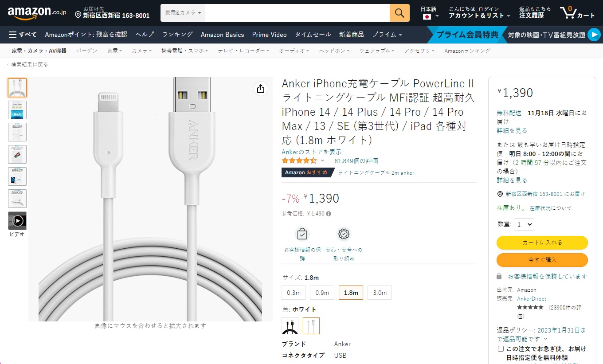Open the 家電&カメラ search category dropdown
This screenshot has width=603, height=364.
point(182,13)
